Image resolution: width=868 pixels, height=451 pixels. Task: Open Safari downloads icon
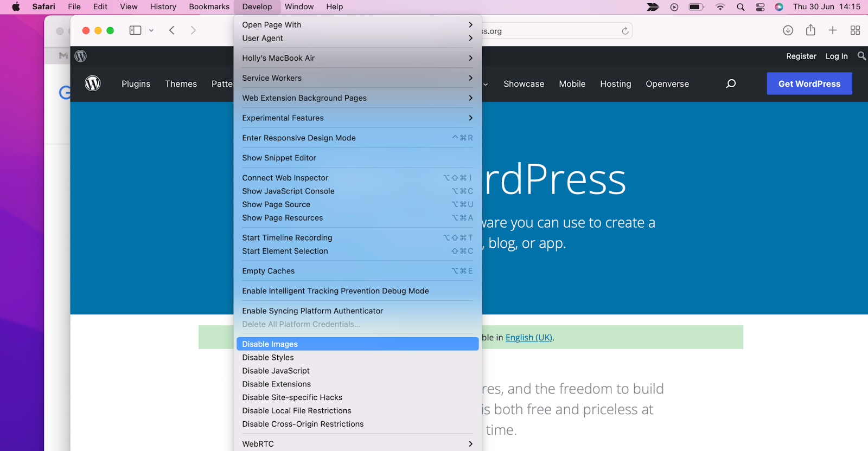[788, 30]
